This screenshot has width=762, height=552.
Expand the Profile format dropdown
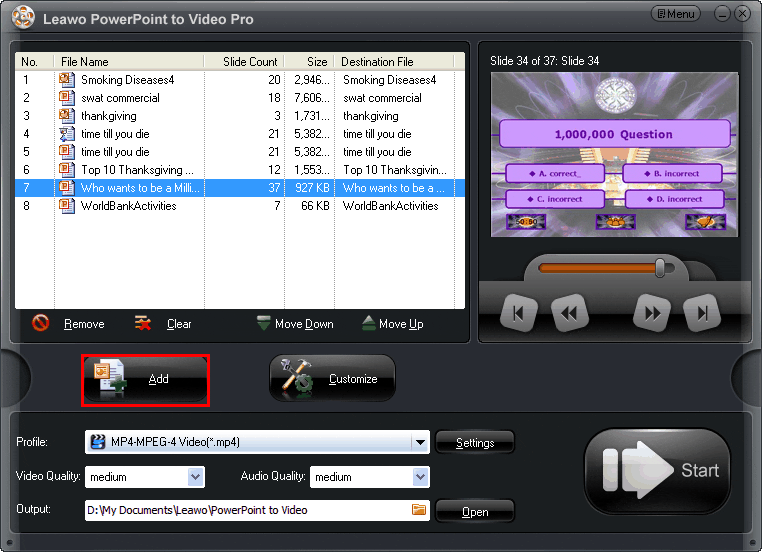421,442
